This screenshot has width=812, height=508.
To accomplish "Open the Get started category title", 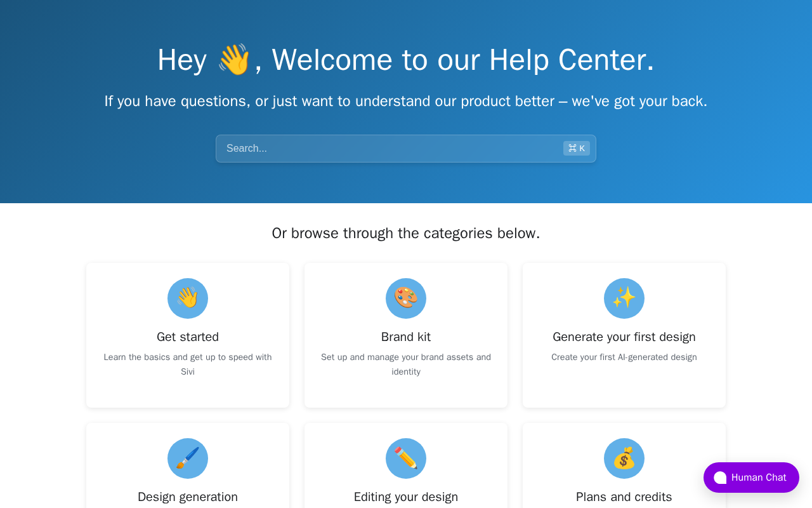I will [188, 337].
